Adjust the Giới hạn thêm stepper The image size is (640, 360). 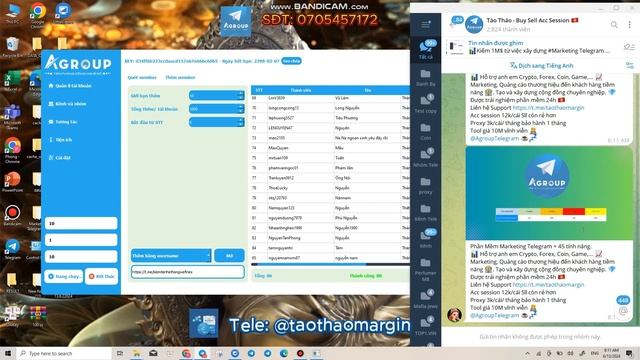[x=216, y=96]
